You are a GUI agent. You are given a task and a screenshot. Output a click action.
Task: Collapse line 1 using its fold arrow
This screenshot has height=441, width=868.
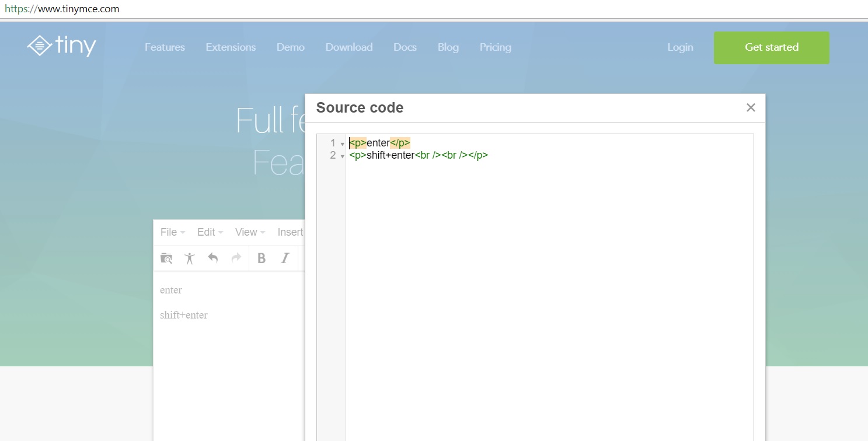pyautogui.click(x=341, y=143)
